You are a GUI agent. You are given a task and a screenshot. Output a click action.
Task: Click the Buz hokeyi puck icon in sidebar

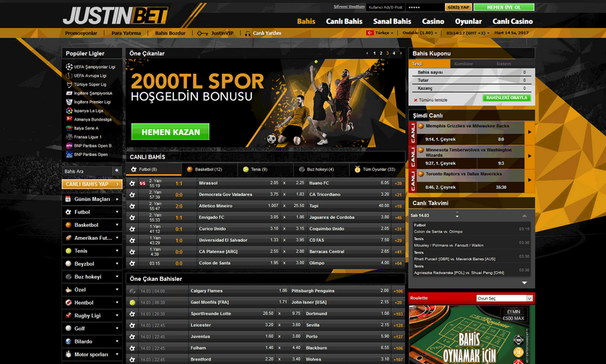[69, 277]
